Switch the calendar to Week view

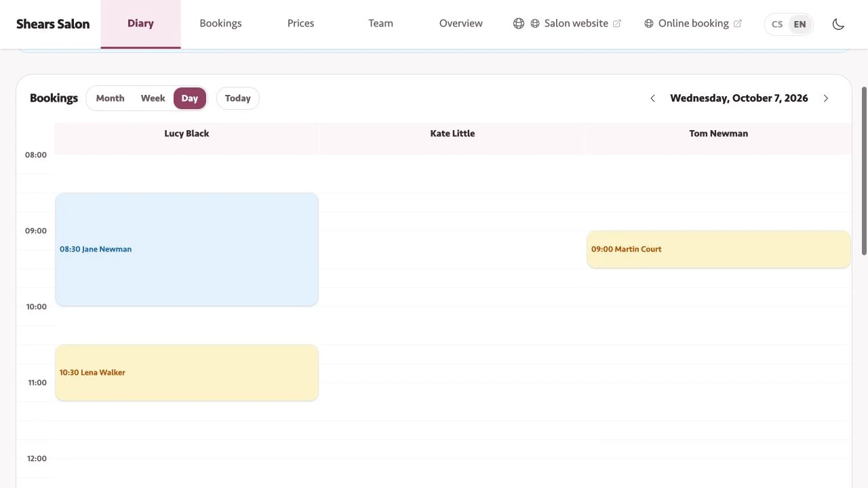[x=153, y=98]
